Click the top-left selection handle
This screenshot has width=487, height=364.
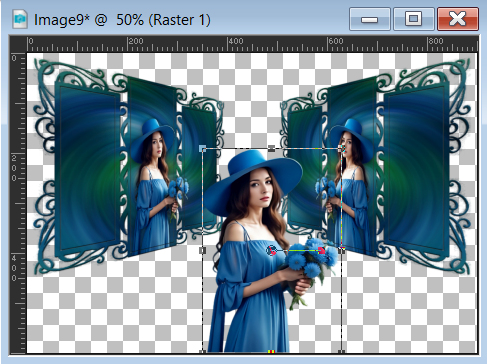click(x=202, y=148)
